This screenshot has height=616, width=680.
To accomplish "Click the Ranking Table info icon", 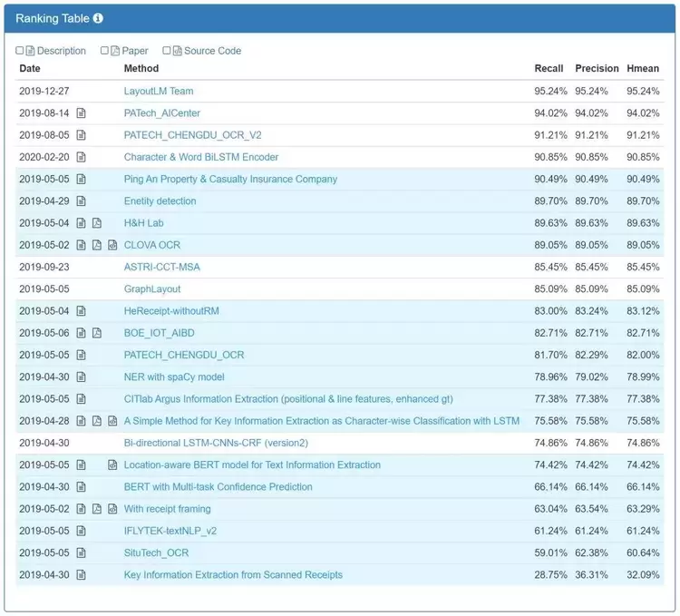I will (x=98, y=18).
